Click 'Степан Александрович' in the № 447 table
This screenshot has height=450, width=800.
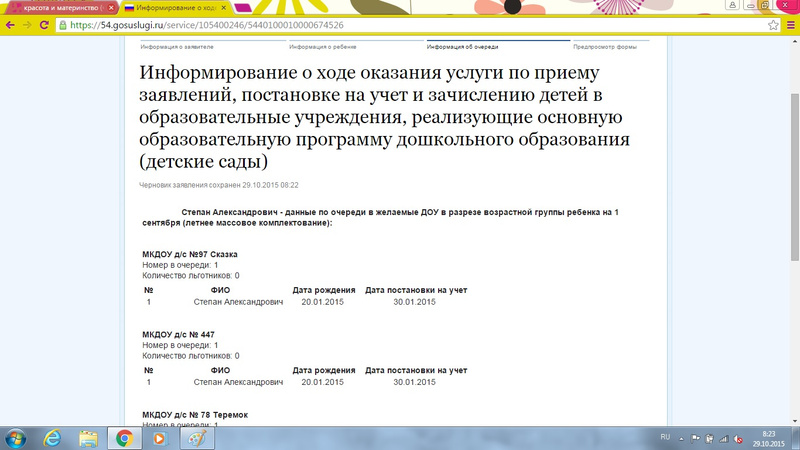coord(238,382)
